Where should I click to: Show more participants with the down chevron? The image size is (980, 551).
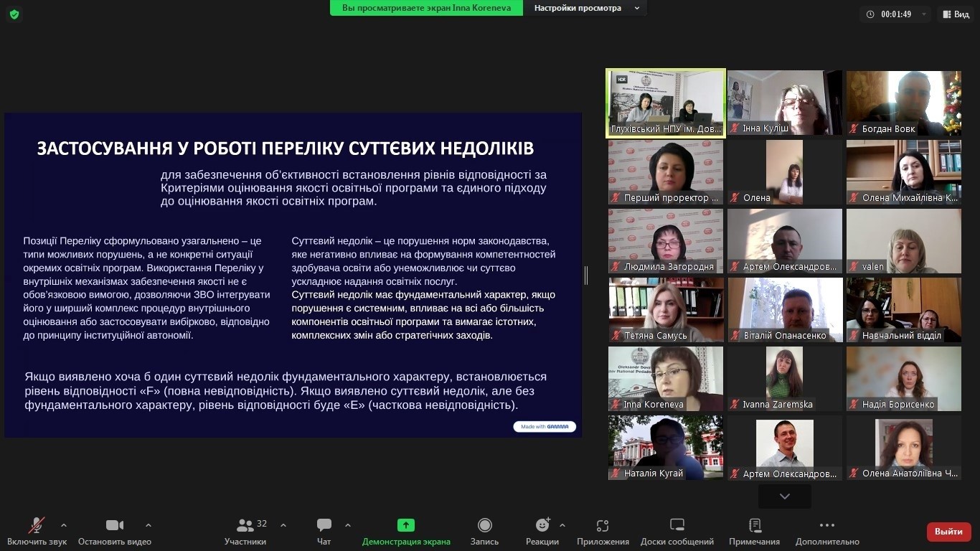tap(784, 496)
